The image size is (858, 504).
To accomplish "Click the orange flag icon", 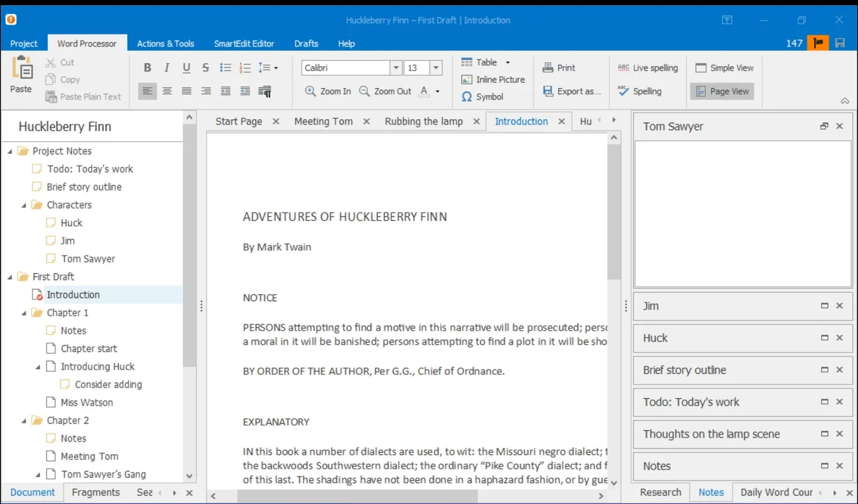I will pyautogui.click(x=818, y=43).
